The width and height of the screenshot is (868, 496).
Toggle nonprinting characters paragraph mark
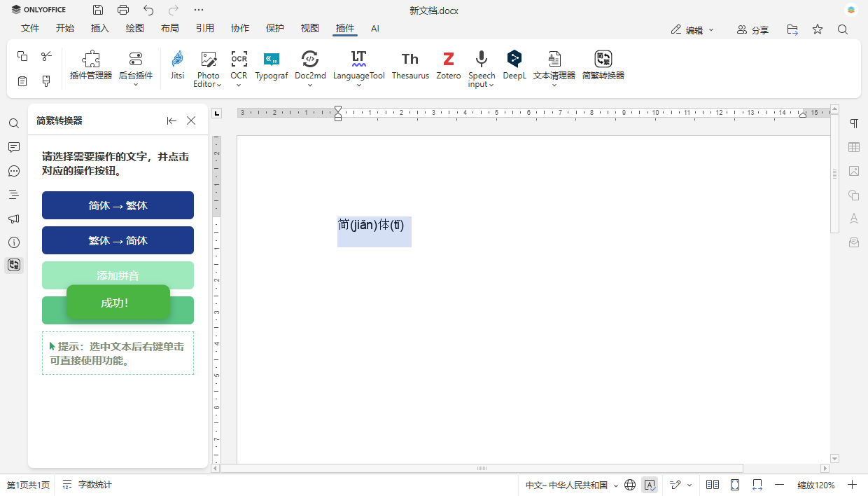854,123
